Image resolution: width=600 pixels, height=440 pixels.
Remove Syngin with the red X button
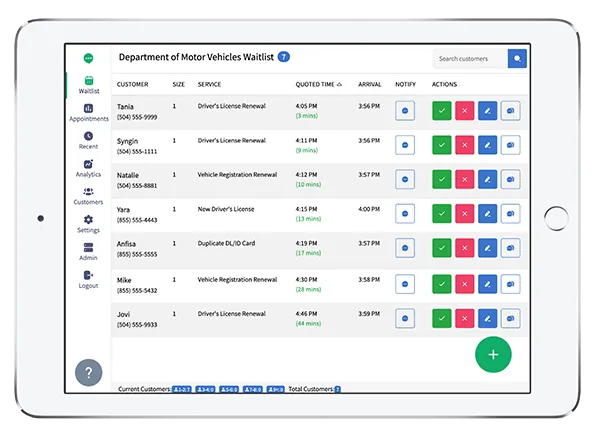tap(465, 145)
